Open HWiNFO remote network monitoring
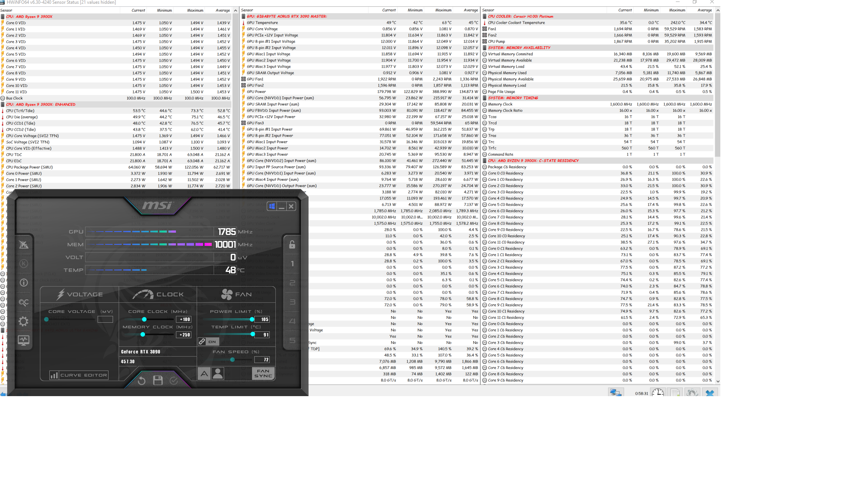The height and width of the screenshot is (488, 868). pos(616,392)
